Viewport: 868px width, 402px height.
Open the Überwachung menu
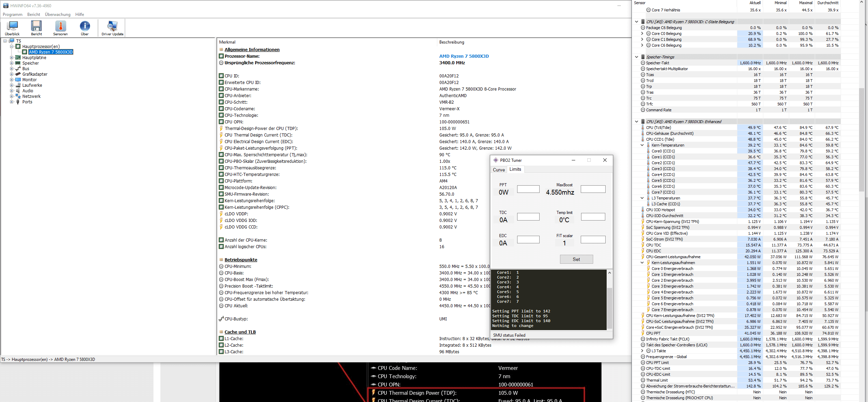(57, 15)
